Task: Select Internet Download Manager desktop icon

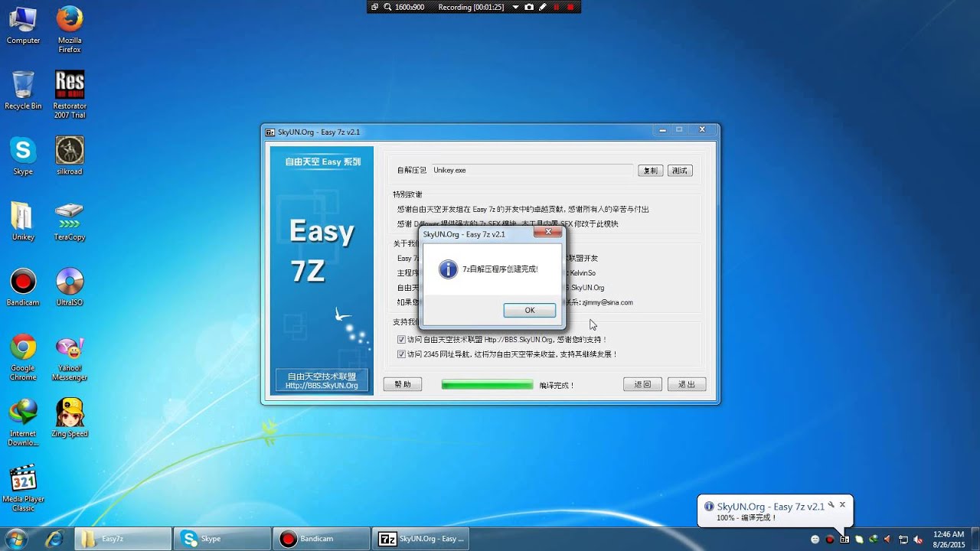Action: [x=23, y=422]
